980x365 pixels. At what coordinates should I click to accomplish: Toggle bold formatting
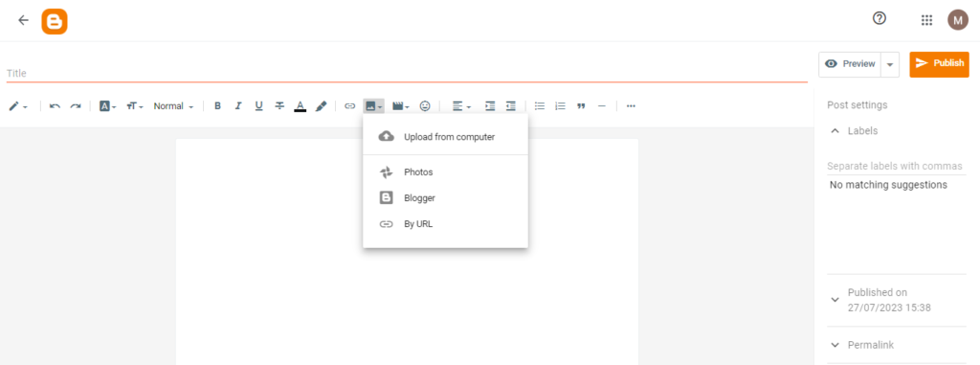tap(217, 106)
